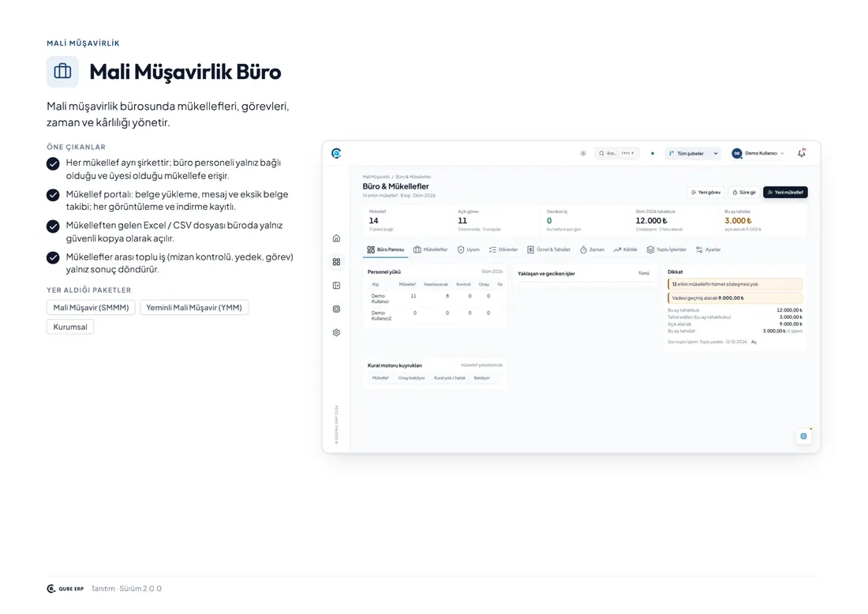The height and width of the screenshot is (614, 868).
Task: Open the Ayarlar tab
Action: 708,249
